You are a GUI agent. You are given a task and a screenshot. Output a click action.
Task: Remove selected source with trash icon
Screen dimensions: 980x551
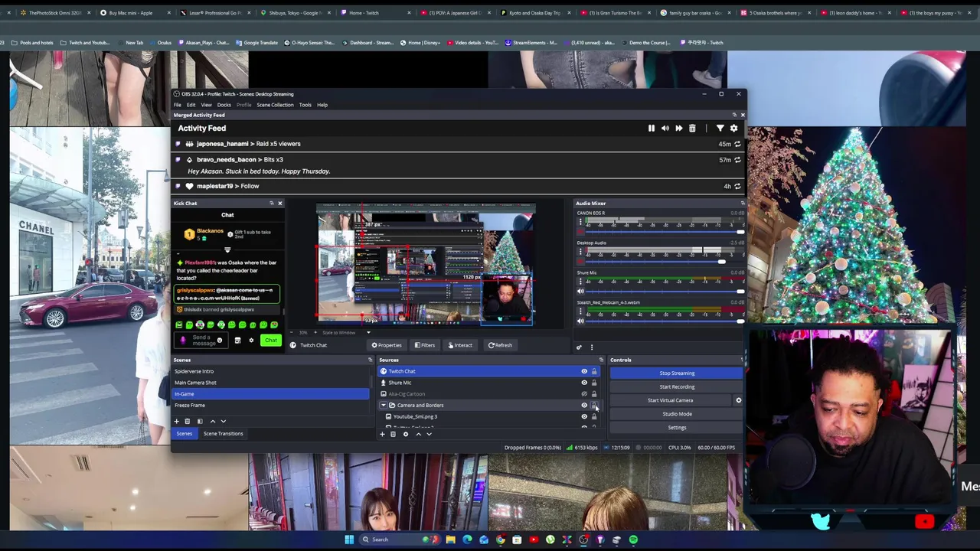click(393, 434)
